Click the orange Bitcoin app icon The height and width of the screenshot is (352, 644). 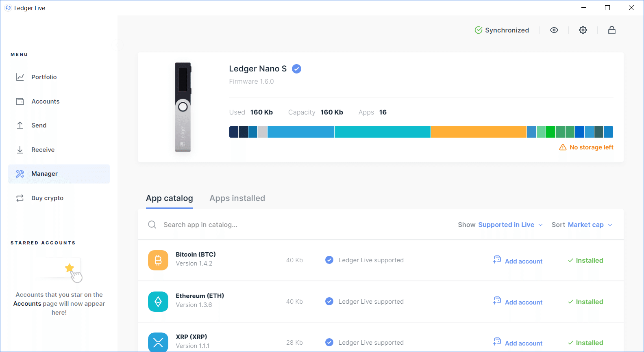(158, 260)
